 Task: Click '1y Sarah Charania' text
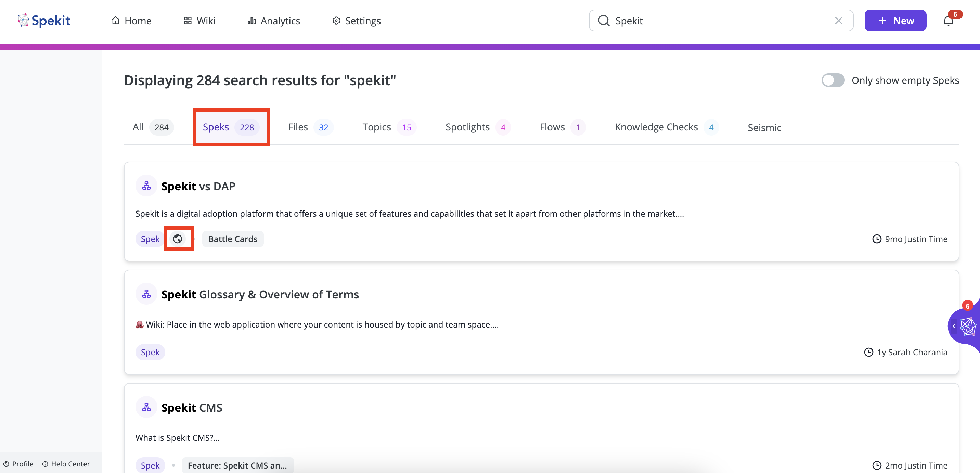912,353
